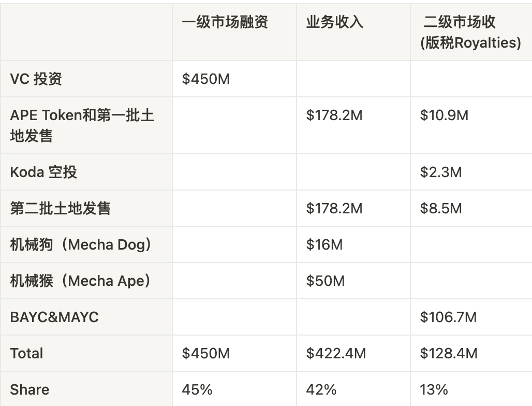Screen dimensions: 532x406
Task: Click the 业务收入 column header
Action: pyautogui.click(x=334, y=22)
